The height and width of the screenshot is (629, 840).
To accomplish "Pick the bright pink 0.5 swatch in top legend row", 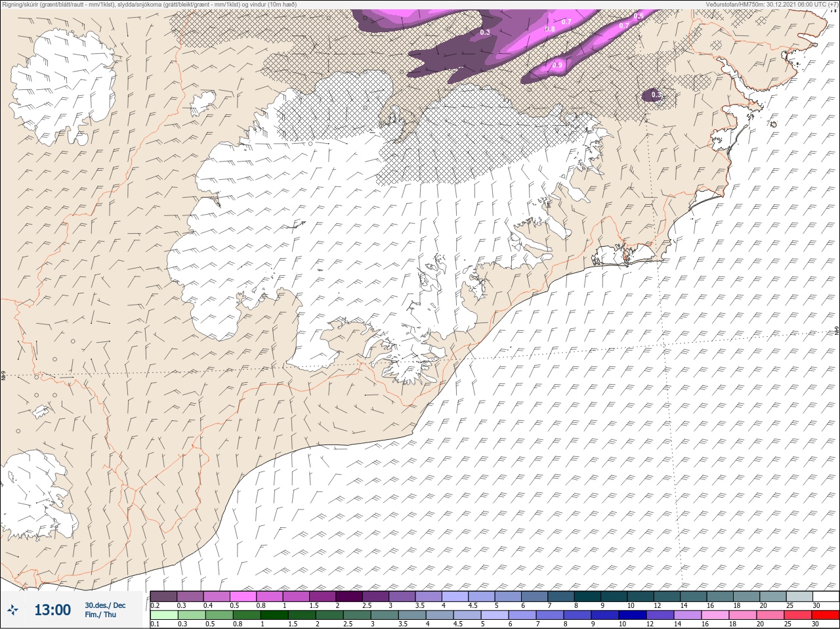I will pos(243,596).
